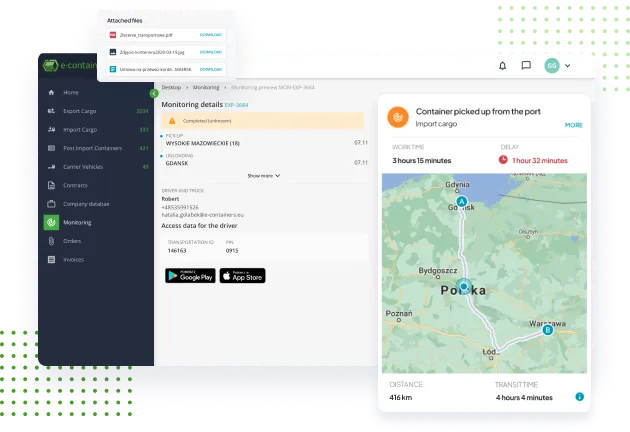The image size is (630, 432).
Task: Click the driver email address
Action: coord(202,215)
